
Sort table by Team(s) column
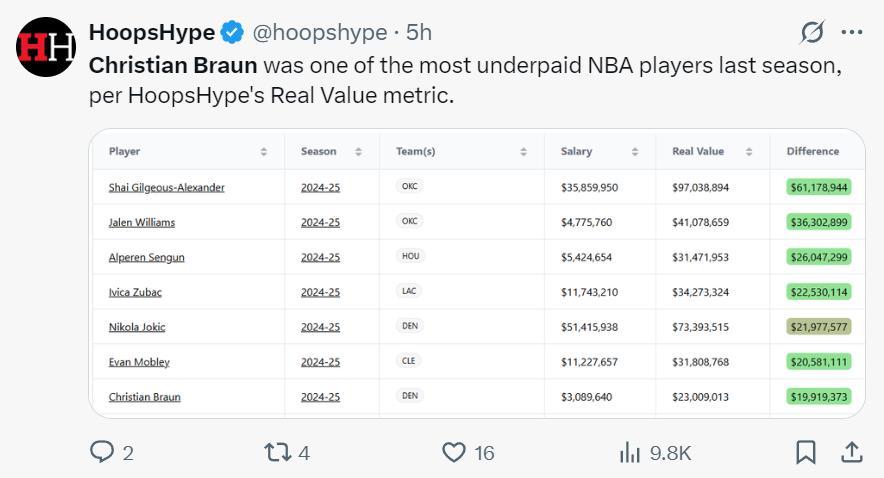click(x=523, y=152)
